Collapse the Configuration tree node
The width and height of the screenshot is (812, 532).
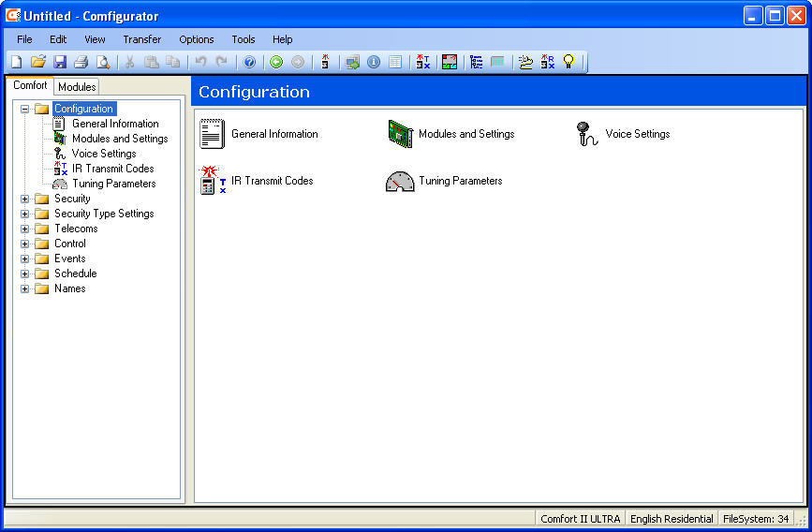point(24,109)
